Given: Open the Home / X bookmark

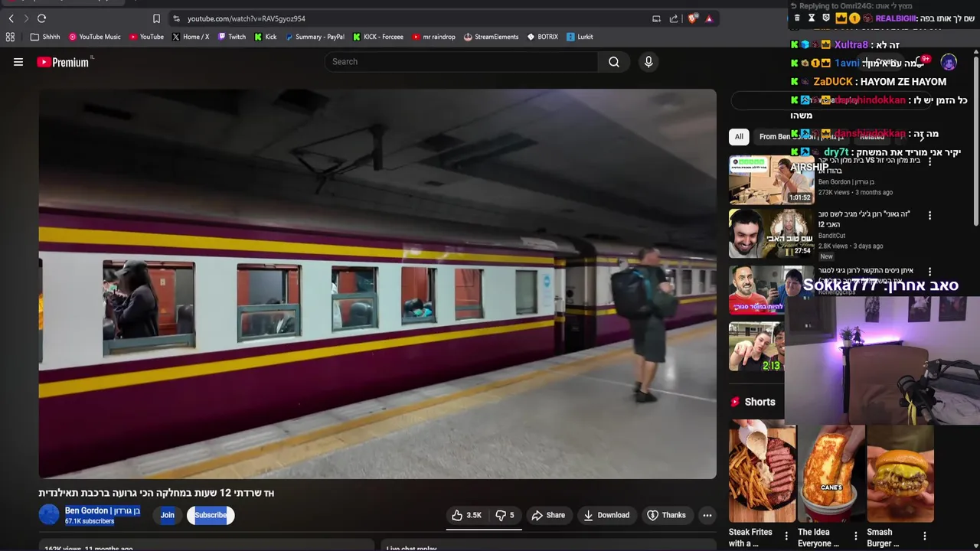Looking at the screenshot, I should (x=191, y=37).
